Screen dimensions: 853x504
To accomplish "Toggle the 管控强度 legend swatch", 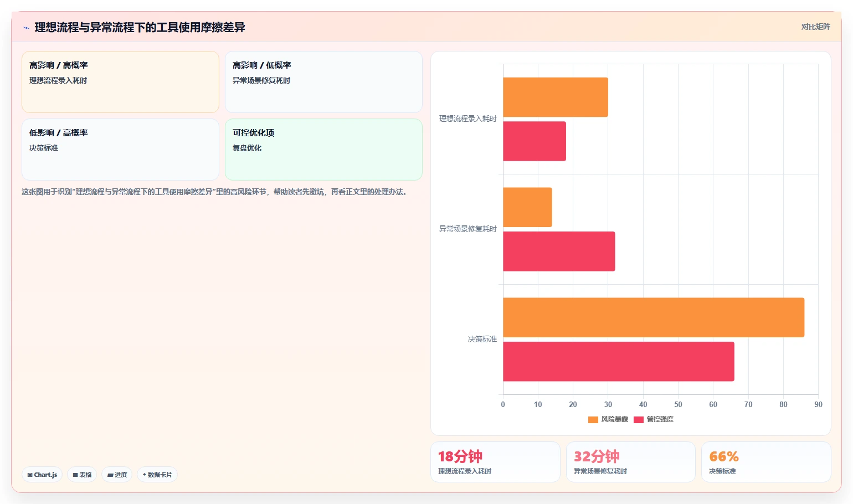I will 638,419.
